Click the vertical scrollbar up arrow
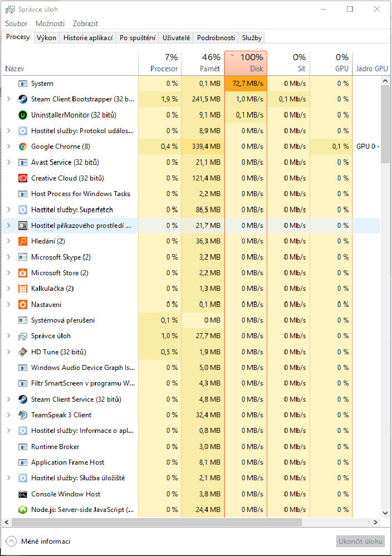The width and height of the screenshot is (392, 556). tap(385, 81)
